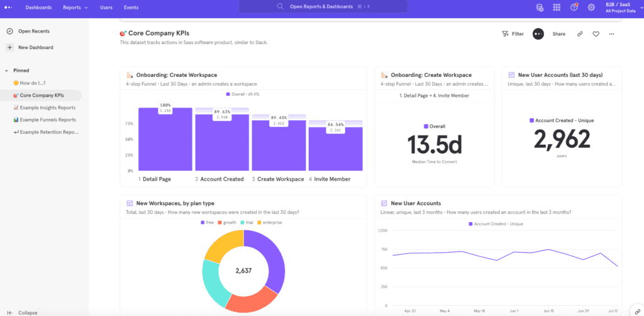
Task: Click the Detail Page funnel bar
Action: pos(165,139)
